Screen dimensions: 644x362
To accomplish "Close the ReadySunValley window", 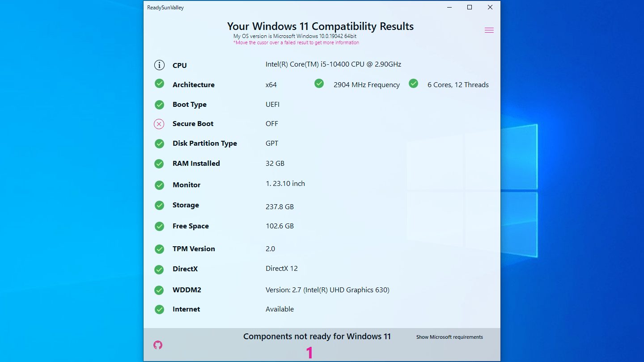I will [490, 7].
